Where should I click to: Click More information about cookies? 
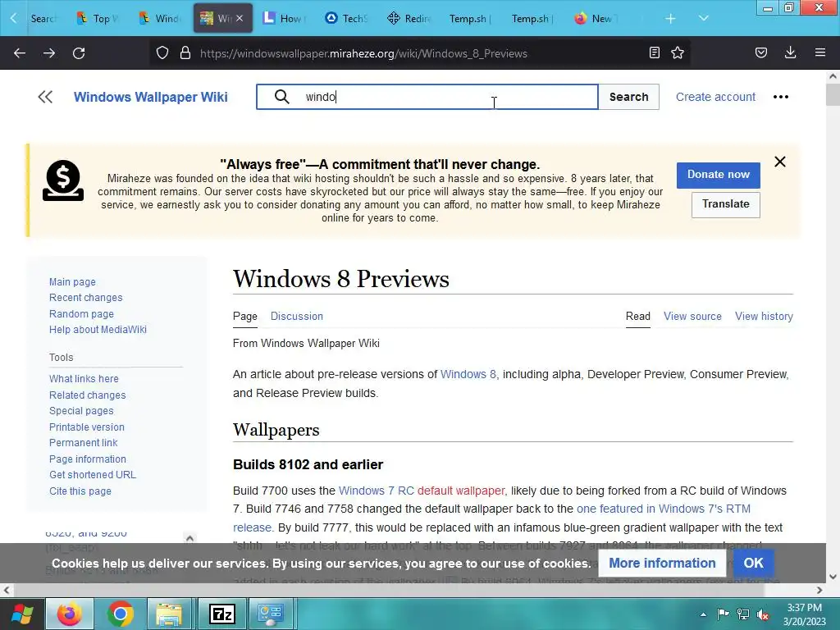tap(662, 563)
